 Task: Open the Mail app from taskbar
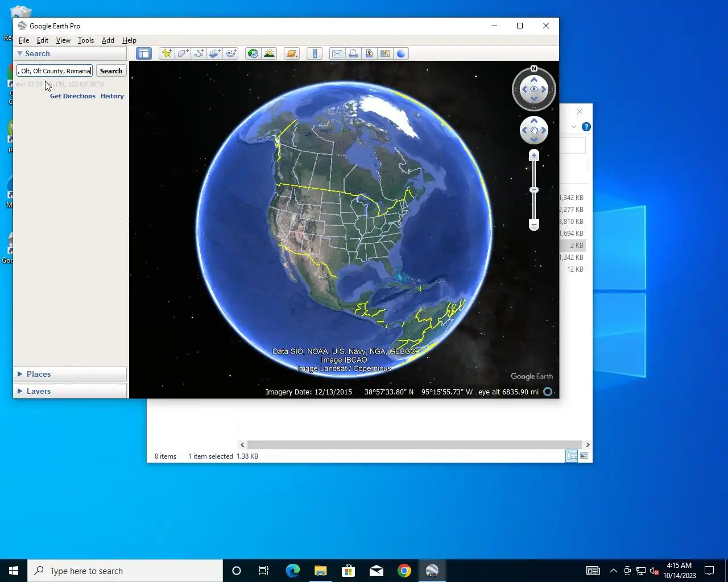tap(377, 571)
